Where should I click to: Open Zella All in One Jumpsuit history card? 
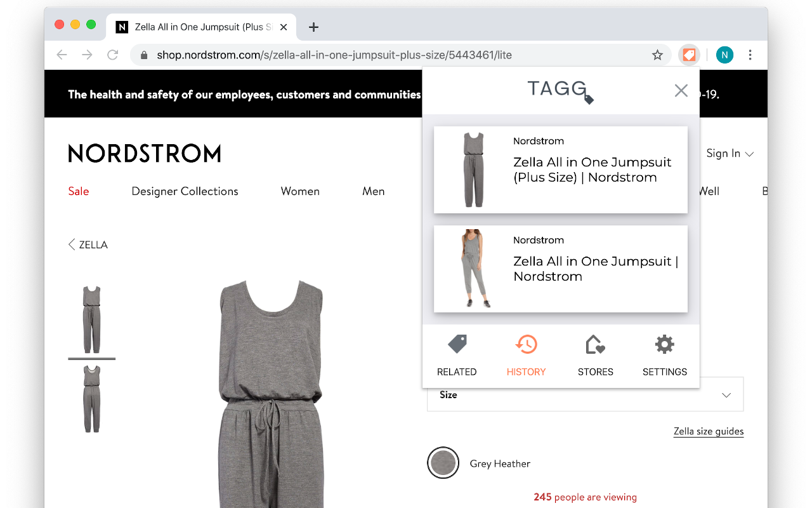561,269
